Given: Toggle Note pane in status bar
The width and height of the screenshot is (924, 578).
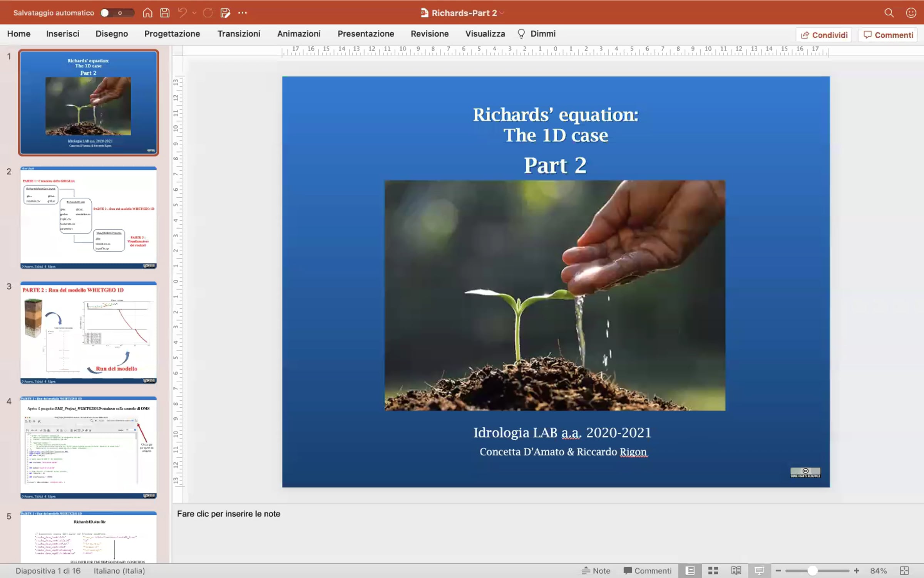Looking at the screenshot, I should click(x=596, y=571).
